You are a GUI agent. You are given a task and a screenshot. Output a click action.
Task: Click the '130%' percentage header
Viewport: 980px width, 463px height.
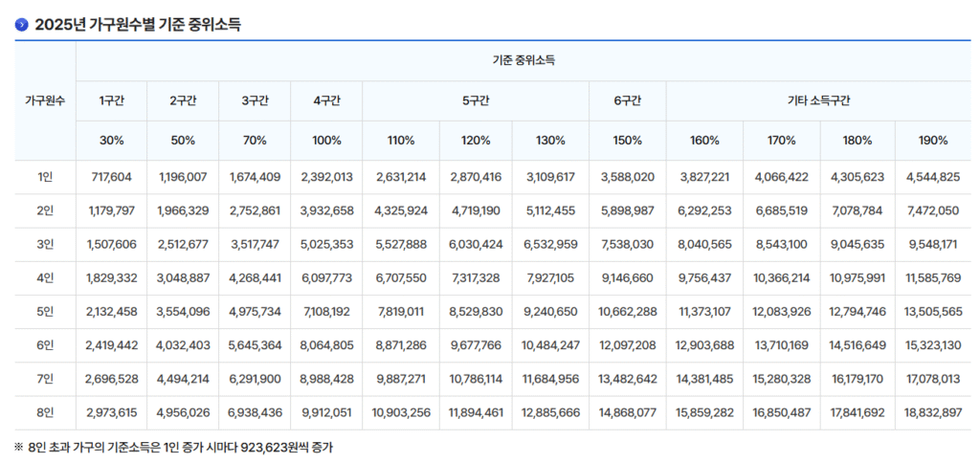(x=550, y=141)
